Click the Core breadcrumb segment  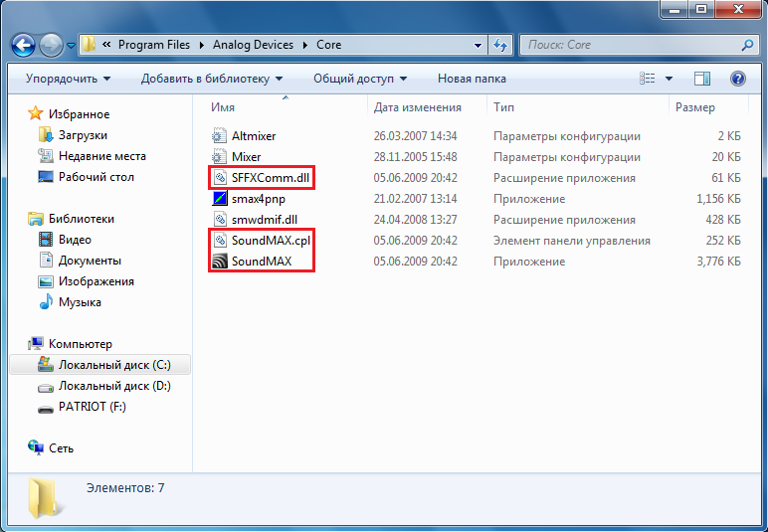[x=328, y=45]
